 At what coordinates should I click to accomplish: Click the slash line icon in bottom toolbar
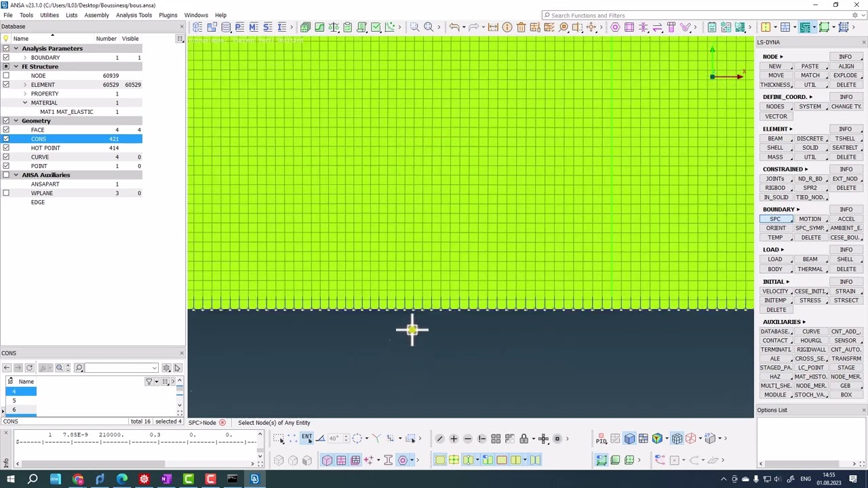439,439
